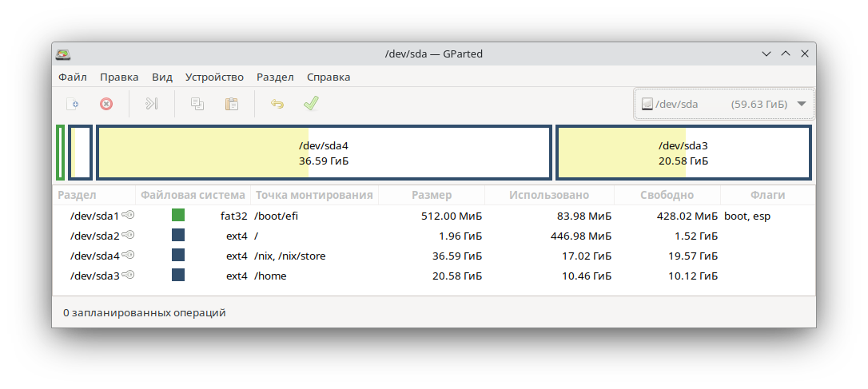
Task: Sort by the Размер column header
Action: [x=432, y=195]
